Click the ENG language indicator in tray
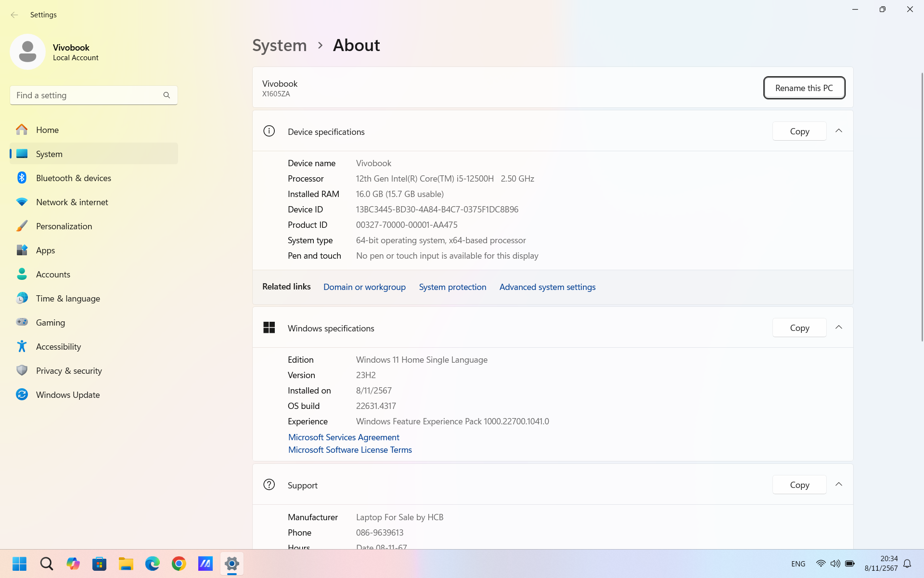This screenshot has width=924, height=578. pyautogui.click(x=798, y=564)
